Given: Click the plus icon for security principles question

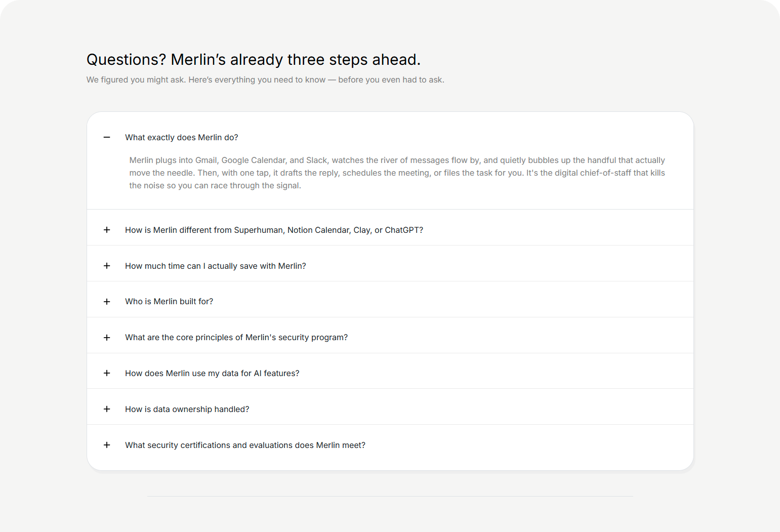Looking at the screenshot, I should coord(107,337).
